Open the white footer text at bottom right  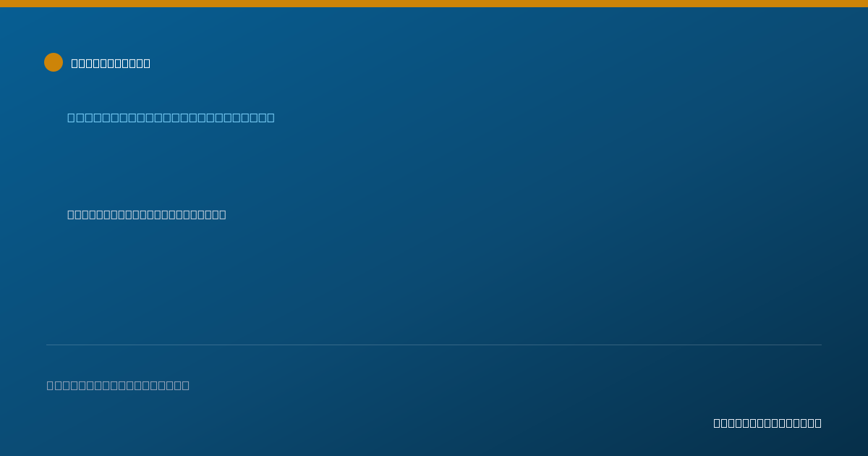[x=767, y=423]
